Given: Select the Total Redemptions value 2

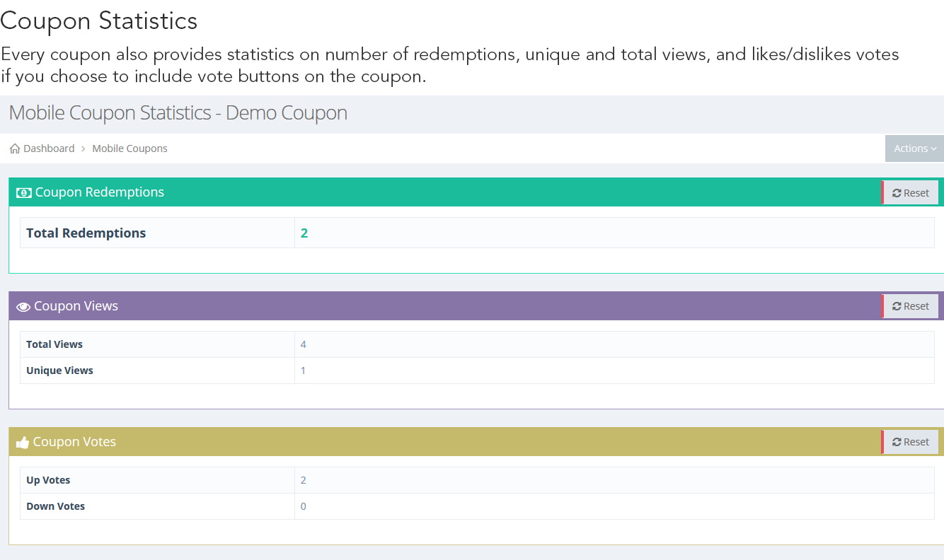Looking at the screenshot, I should (304, 233).
